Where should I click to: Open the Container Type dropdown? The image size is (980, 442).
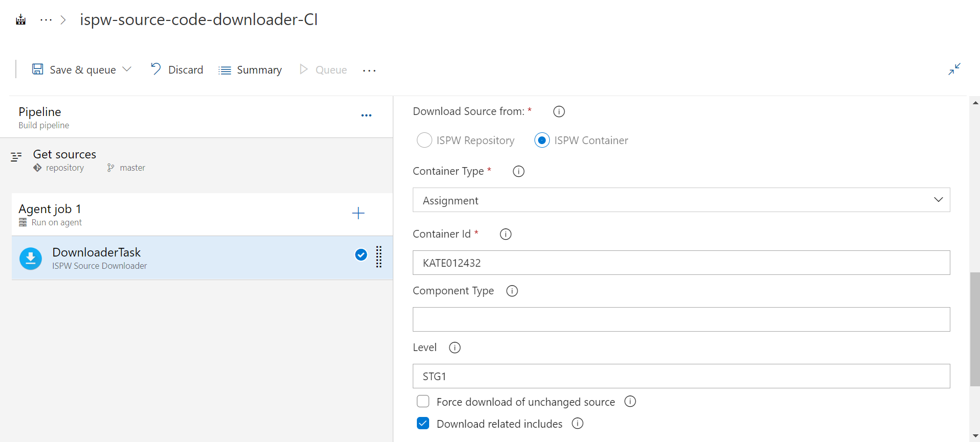pos(681,200)
